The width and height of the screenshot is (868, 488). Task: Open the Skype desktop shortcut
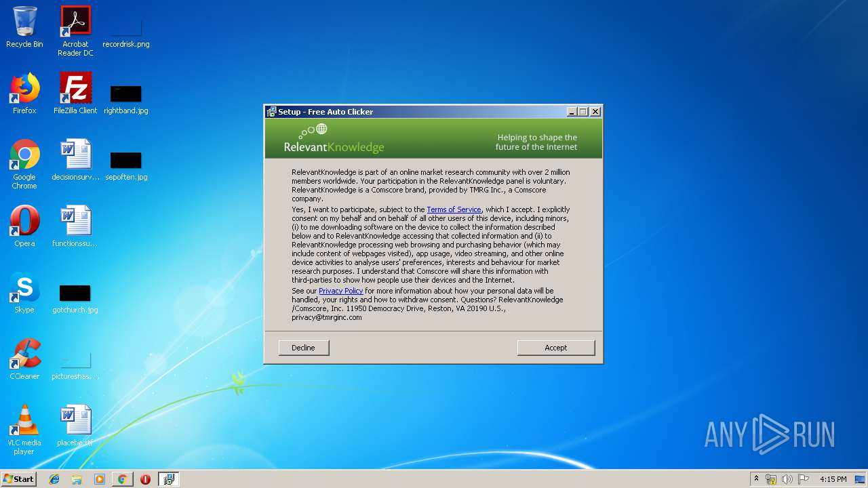pyautogui.click(x=24, y=293)
